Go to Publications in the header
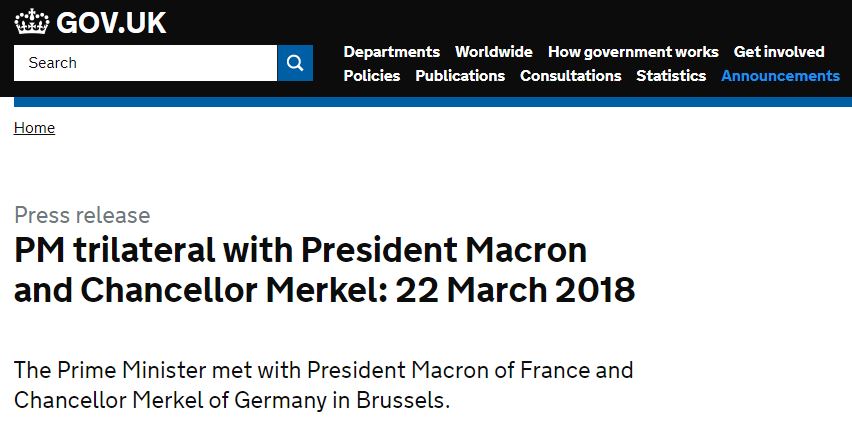 pyautogui.click(x=460, y=76)
